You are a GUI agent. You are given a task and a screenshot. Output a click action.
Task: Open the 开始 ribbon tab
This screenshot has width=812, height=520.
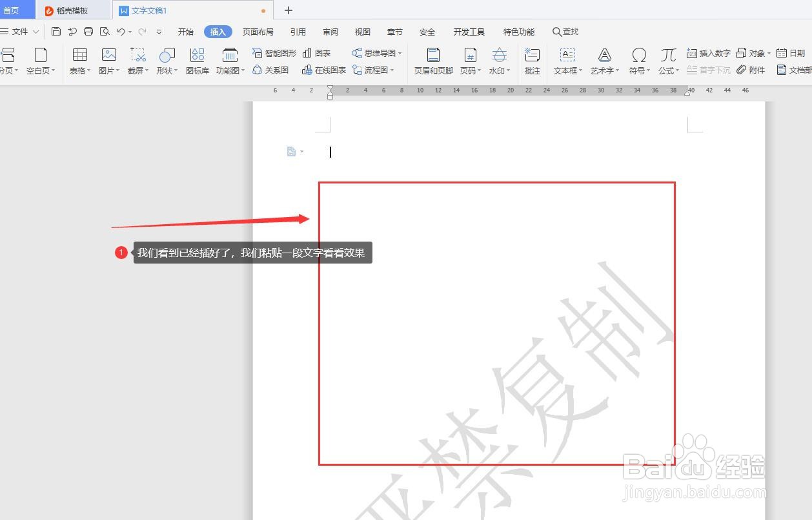coord(186,32)
